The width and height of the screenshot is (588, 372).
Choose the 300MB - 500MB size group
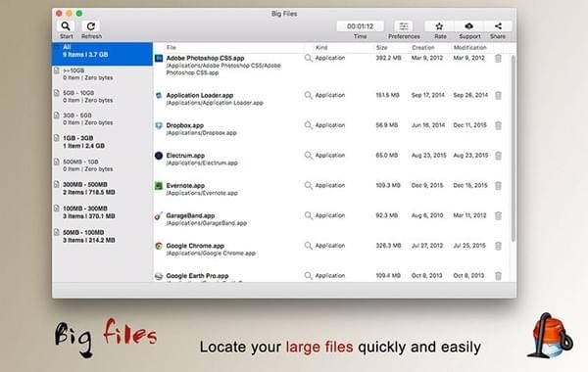click(102, 188)
